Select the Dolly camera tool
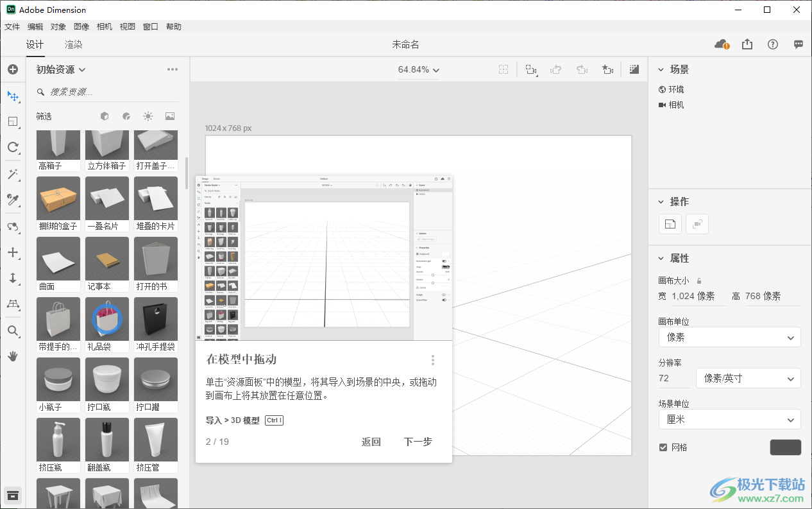The height and width of the screenshot is (509, 812). click(13, 279)
